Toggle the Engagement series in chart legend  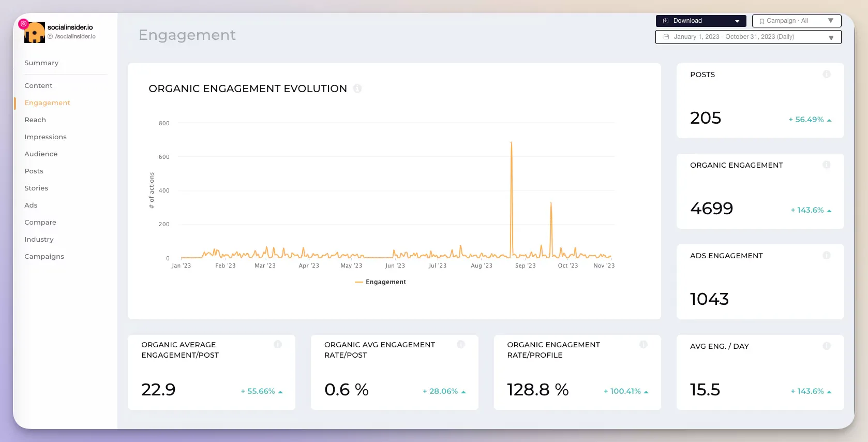coord(380,282)
